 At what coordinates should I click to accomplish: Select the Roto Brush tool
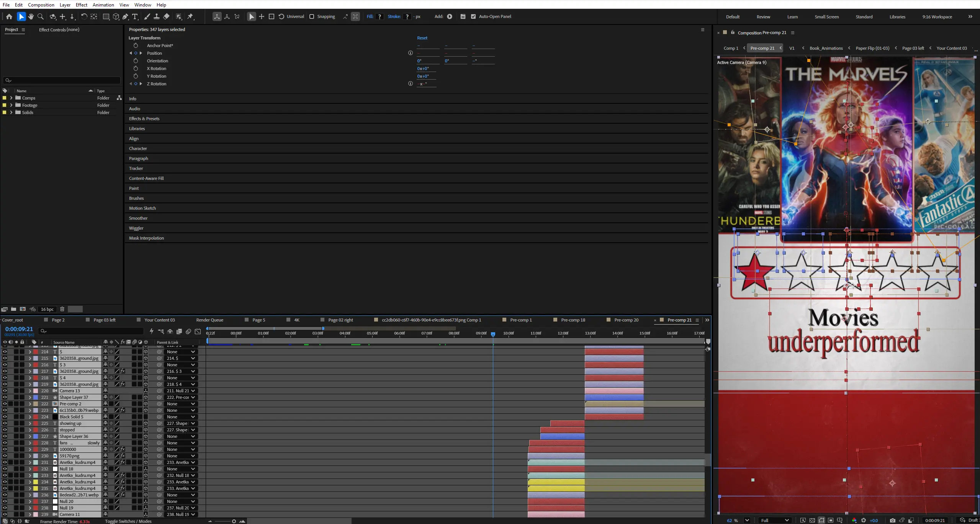(179, 16)
